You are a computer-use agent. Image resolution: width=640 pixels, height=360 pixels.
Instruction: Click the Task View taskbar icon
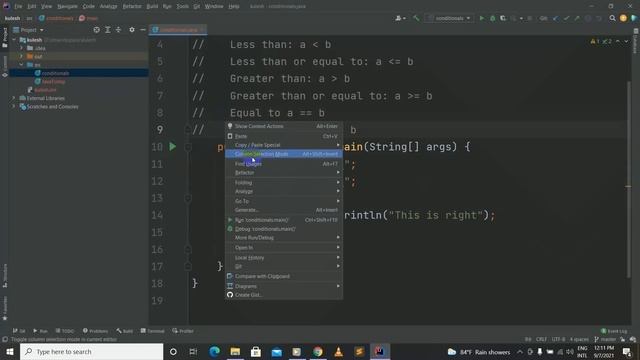(x=193, y=351)
